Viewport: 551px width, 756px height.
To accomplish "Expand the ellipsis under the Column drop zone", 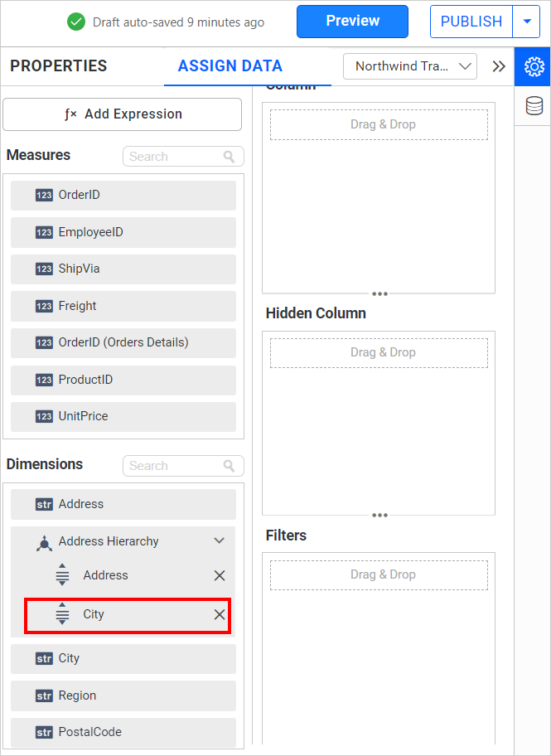I will pos(379,293).
